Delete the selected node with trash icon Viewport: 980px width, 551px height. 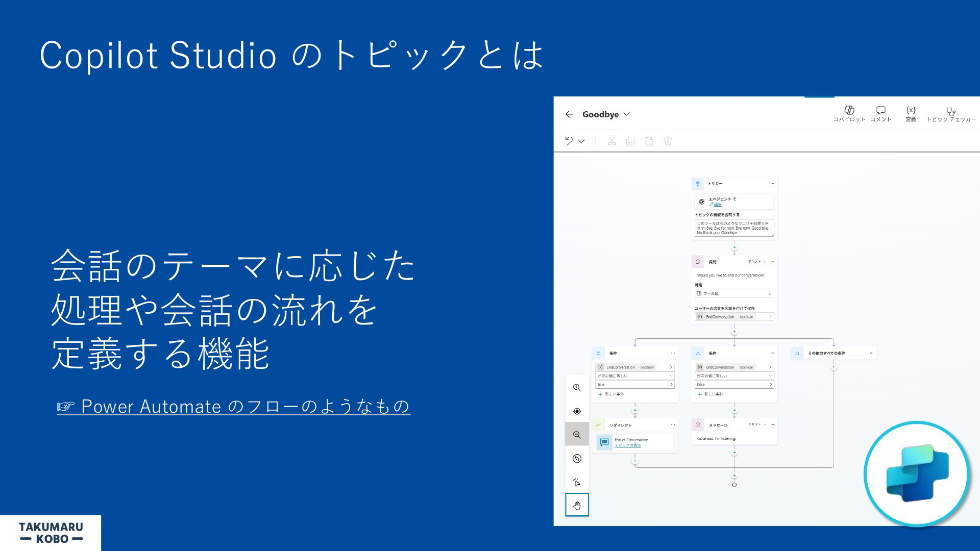tap(668, 141)
